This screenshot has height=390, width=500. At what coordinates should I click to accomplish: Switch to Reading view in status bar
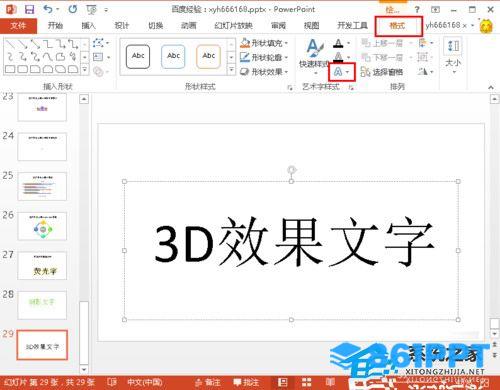[330, 382]
